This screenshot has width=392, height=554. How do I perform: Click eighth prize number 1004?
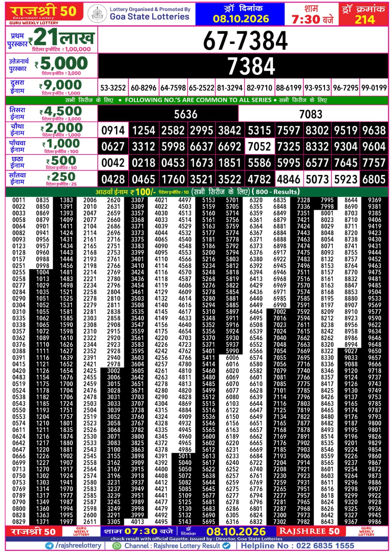click(43, 272)
